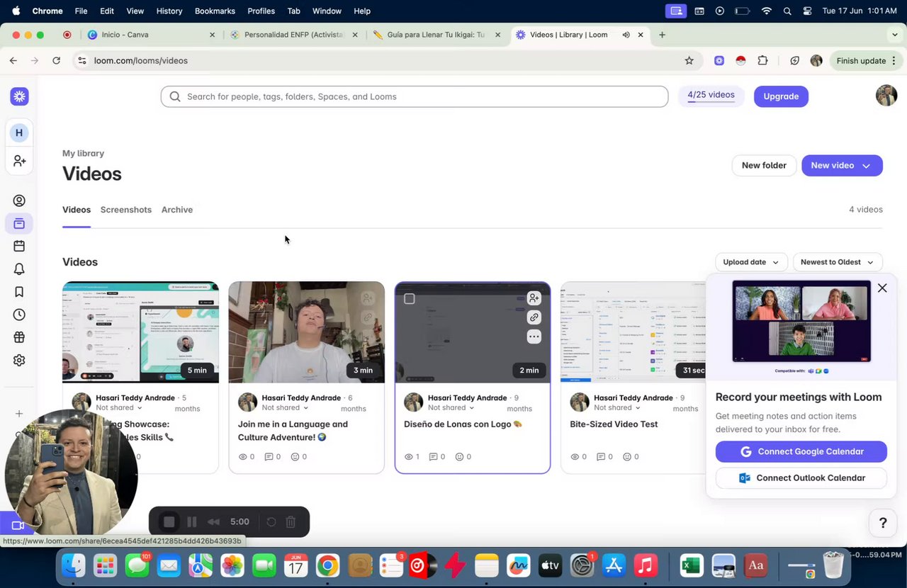Viewport: 907px width, 588px height.
Task: Launch Music app from the Dock
Action: coord(645,565)
